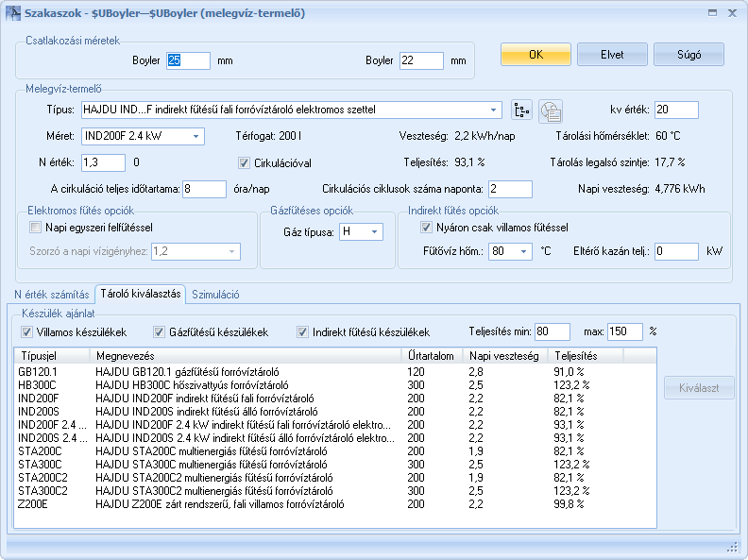Screen dimensions: 748x560
Task: Expand the Típus dropdown list
Action: tap(493, 110)
